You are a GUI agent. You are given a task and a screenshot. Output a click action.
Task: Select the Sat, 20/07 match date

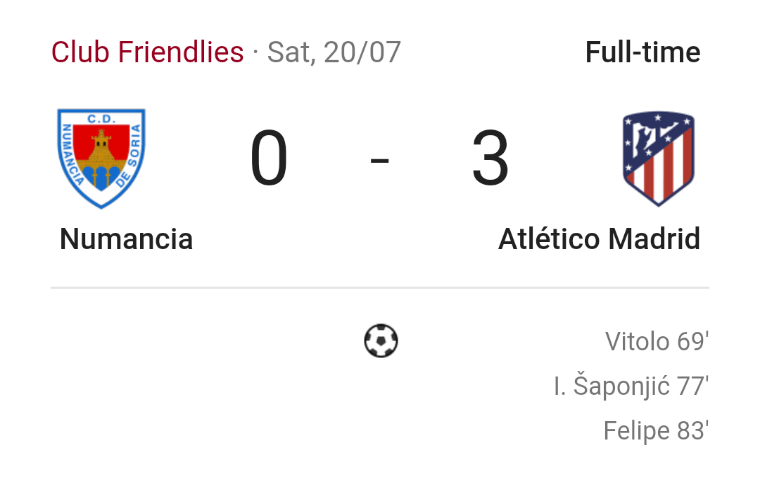(334, 52)
